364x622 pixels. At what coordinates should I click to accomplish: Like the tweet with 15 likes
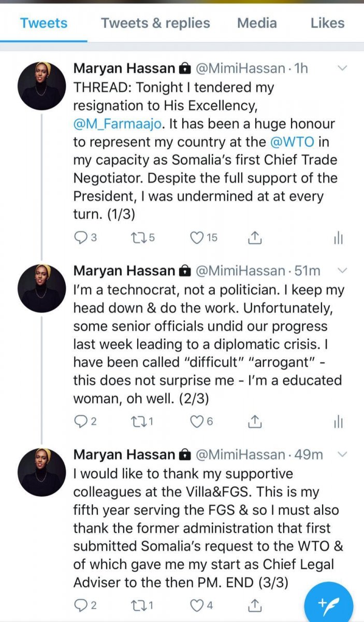click(x=197, y=238)
